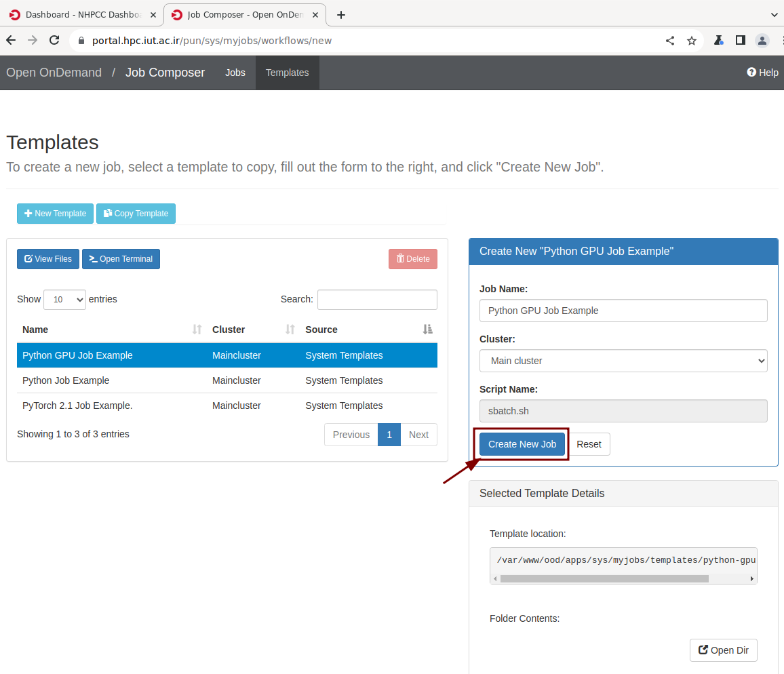This screenshot has width=784, height=674.
Task: Open the Help menu
Action: pos(762,73)
